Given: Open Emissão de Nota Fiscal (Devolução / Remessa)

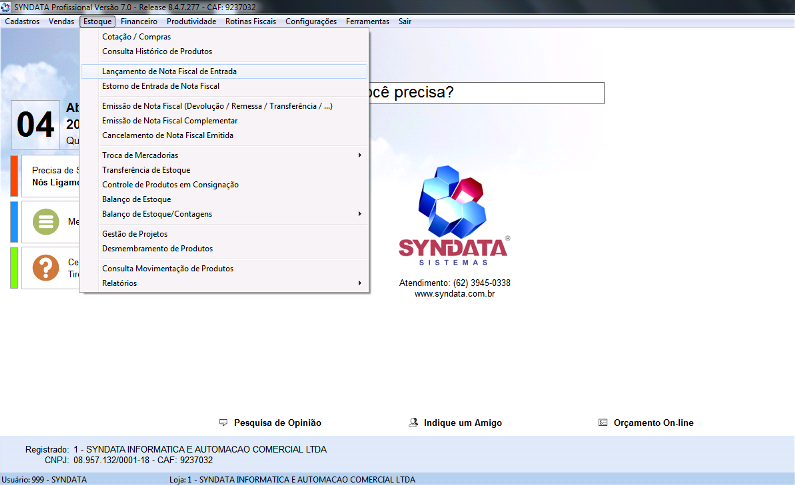Looking at the screenshot, I should (x=224, y=106).
